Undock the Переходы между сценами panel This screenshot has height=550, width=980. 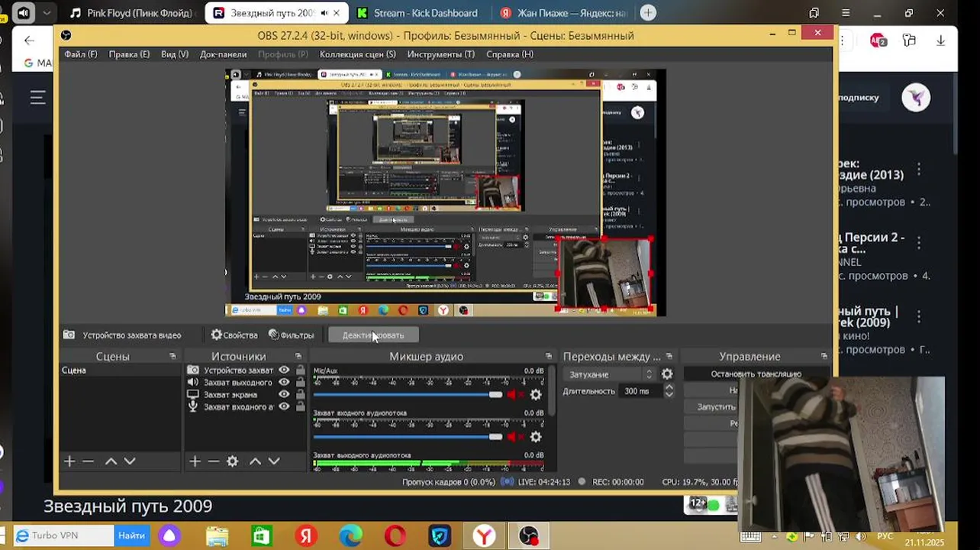(669, 356)
